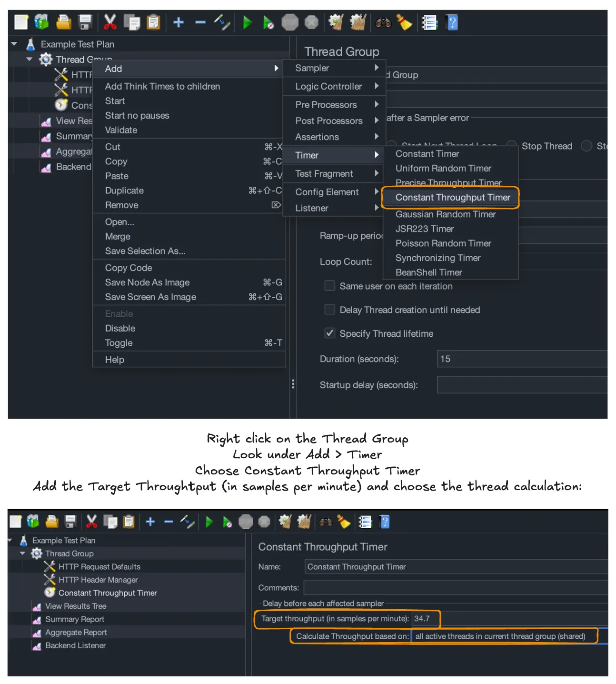Click the green Start icon in the toolbar above Thread Group panel
The height and width of the screenshot is (684, 616).
pos(247,22)
